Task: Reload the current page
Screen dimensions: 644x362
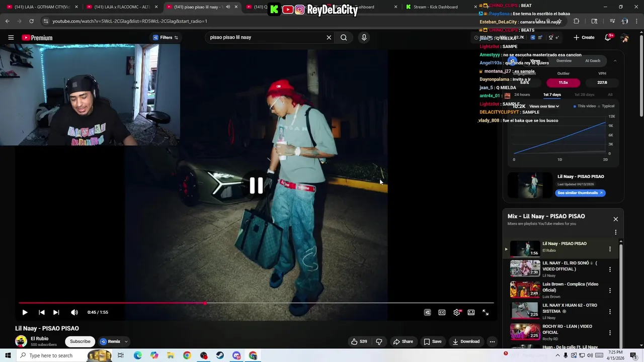Action: [x=31, y=21]
